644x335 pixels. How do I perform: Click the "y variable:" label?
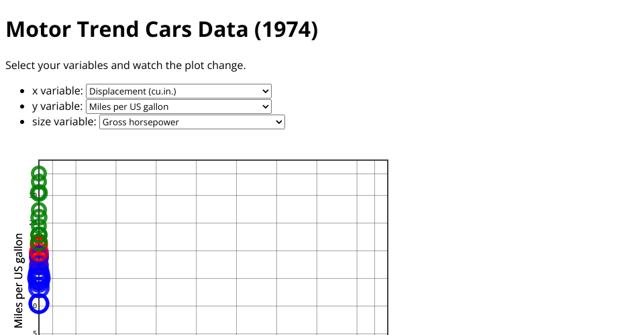click(x=58, y=107)
